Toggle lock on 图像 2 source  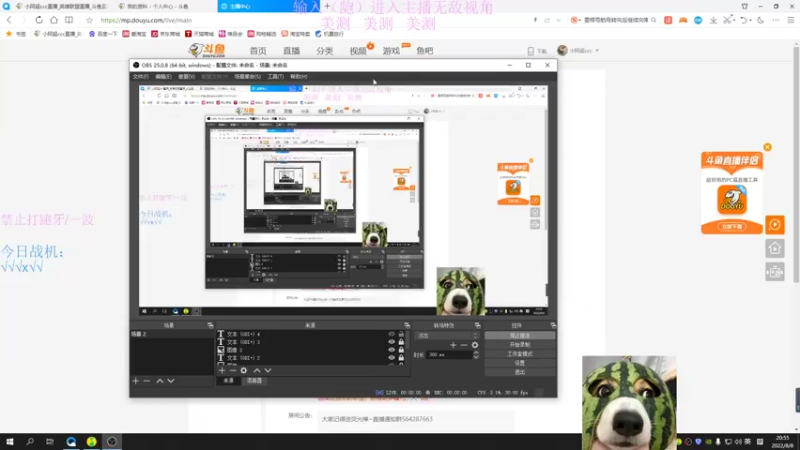(401, 350)
